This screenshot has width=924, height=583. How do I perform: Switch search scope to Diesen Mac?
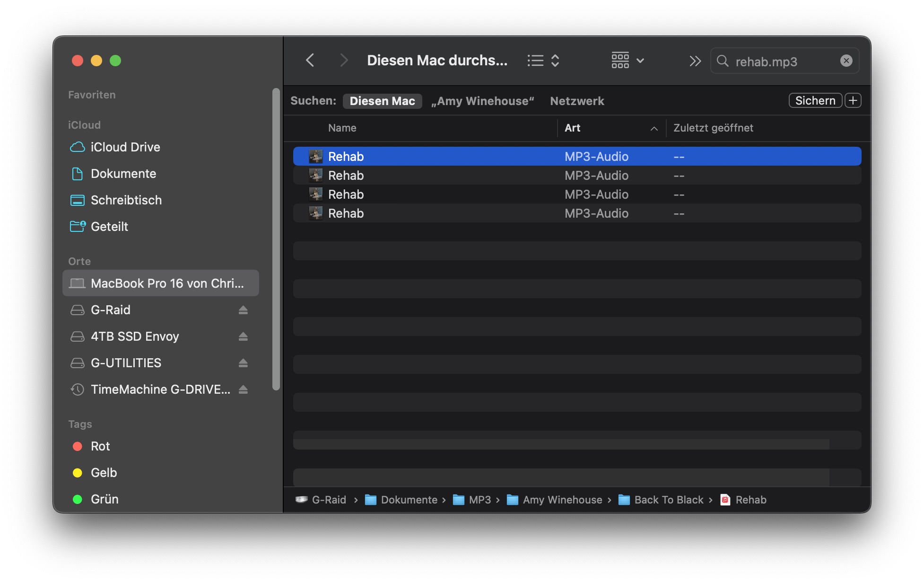[382, 101]
